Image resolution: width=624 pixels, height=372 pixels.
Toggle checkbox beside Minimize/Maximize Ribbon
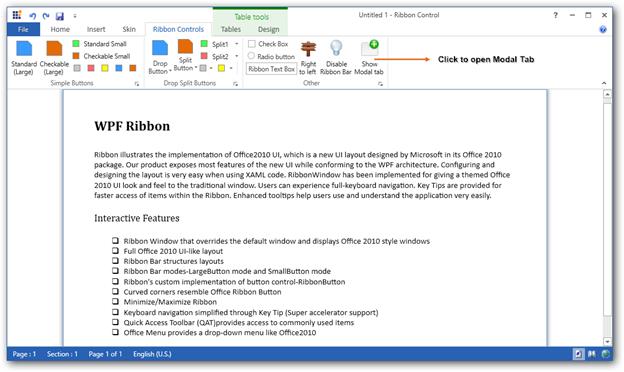click(115, 302)
